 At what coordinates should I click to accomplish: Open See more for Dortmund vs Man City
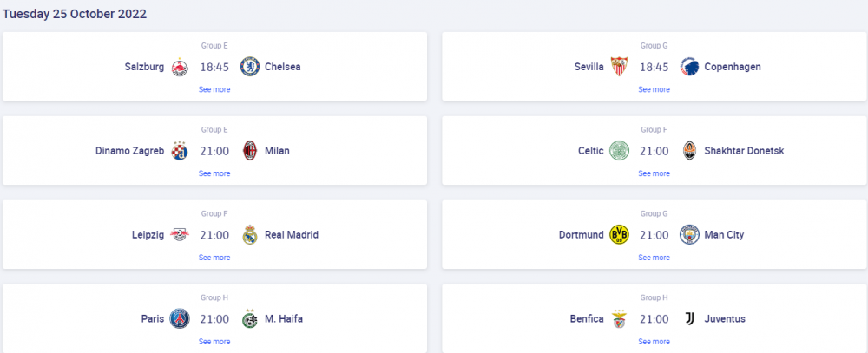click(x=654, y=258)
